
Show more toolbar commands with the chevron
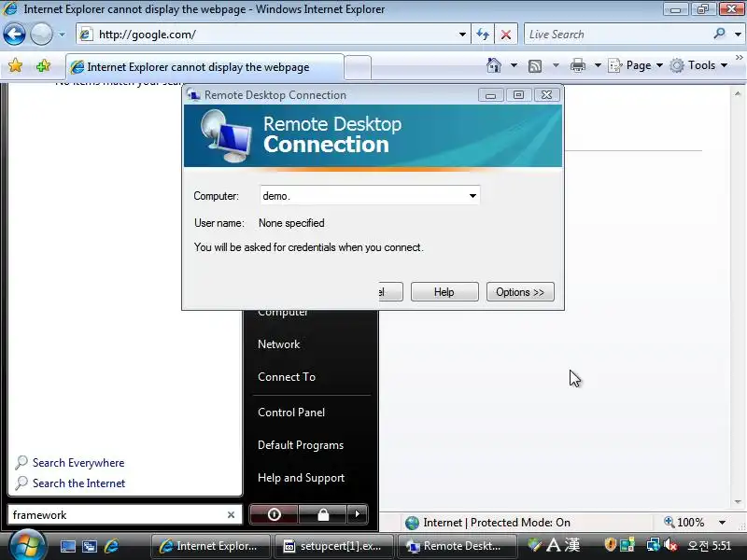click(740, 57)
